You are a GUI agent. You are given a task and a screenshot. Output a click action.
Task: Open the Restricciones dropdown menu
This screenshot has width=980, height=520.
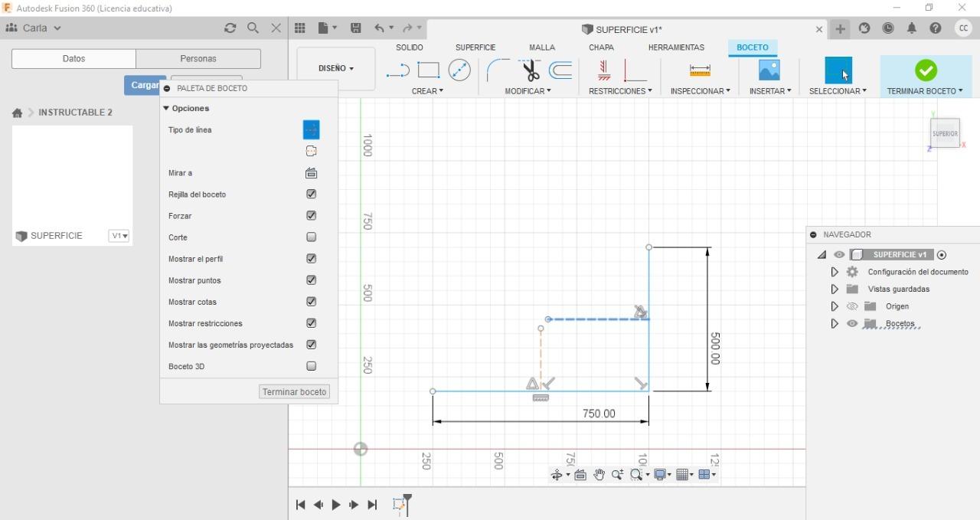click(620, 91)
